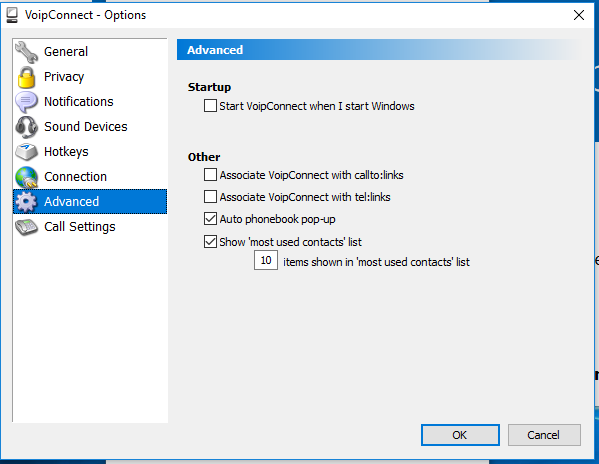Choose the Sound Devices headset icon
The width and height of the screenshot is (599, 464).
26,127
